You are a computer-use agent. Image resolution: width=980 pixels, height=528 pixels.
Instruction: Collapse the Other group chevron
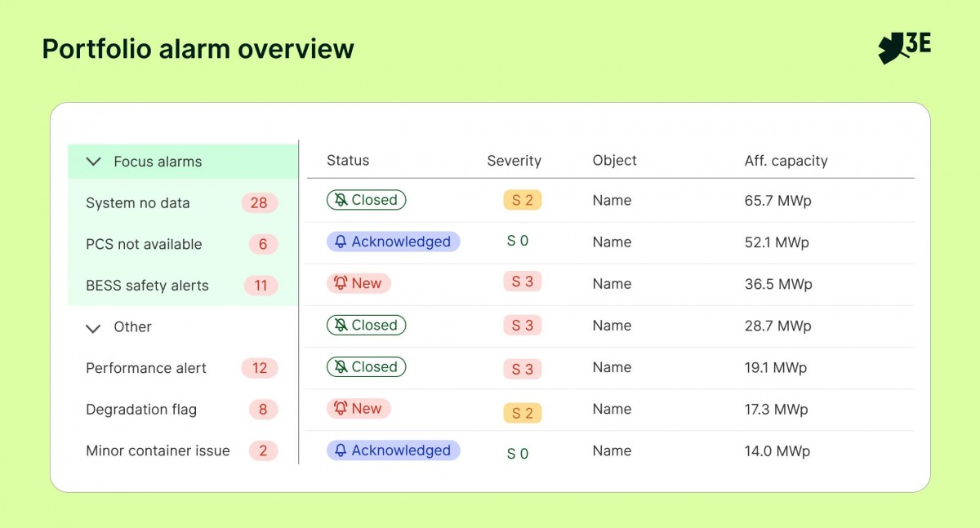tap(94, 327)
